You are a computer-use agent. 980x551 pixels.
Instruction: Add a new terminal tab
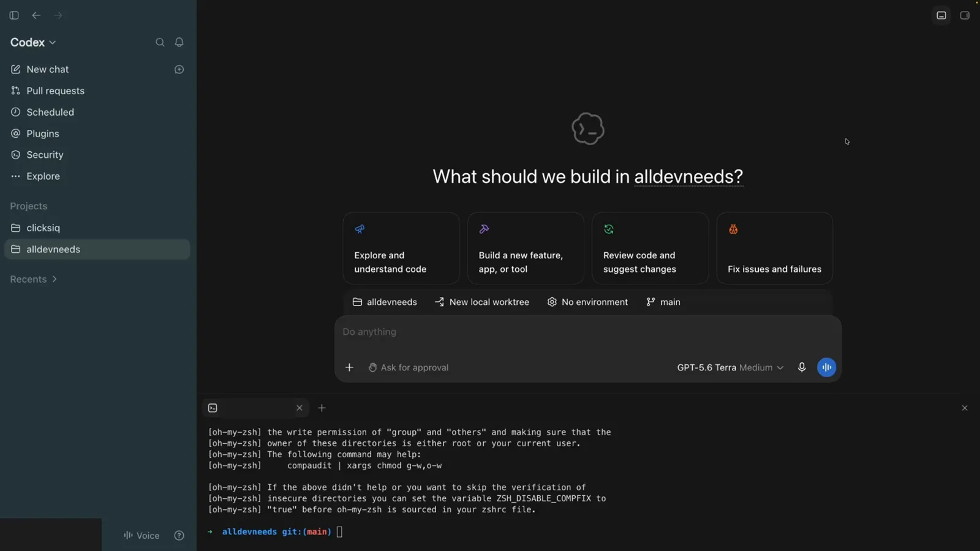[322, 408]
